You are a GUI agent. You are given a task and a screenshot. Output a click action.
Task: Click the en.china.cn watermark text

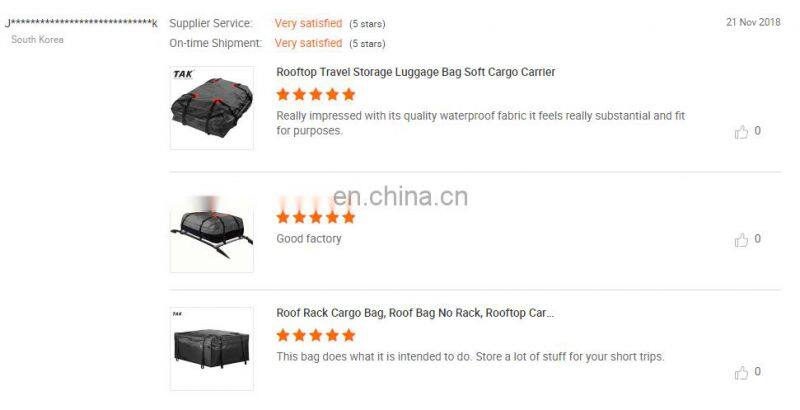click(x=401, y=196)
